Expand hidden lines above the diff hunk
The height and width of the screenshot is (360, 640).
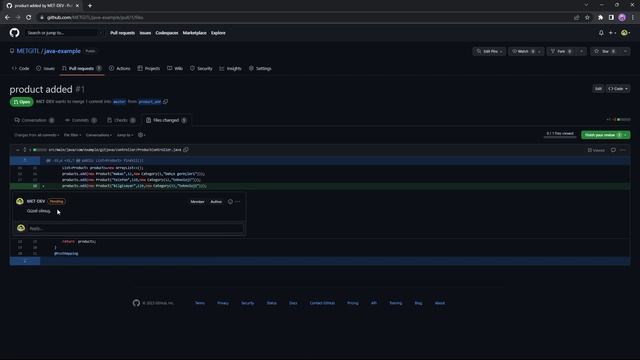coord(25,160)
